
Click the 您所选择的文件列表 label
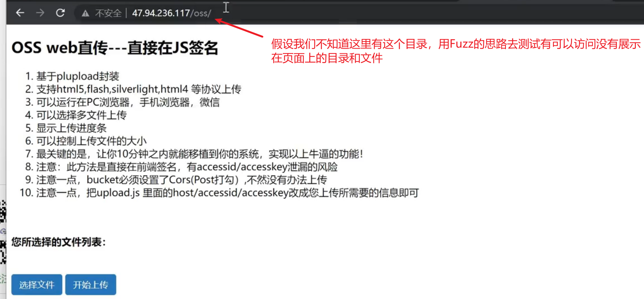click(x=58, y=242)
